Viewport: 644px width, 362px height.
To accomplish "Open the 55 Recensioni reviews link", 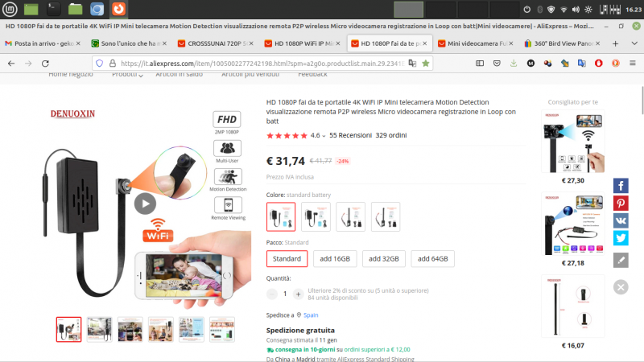I will (350, 135).
